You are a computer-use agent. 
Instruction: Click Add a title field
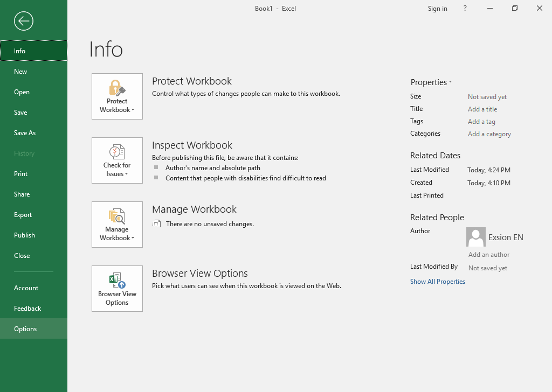482,109
